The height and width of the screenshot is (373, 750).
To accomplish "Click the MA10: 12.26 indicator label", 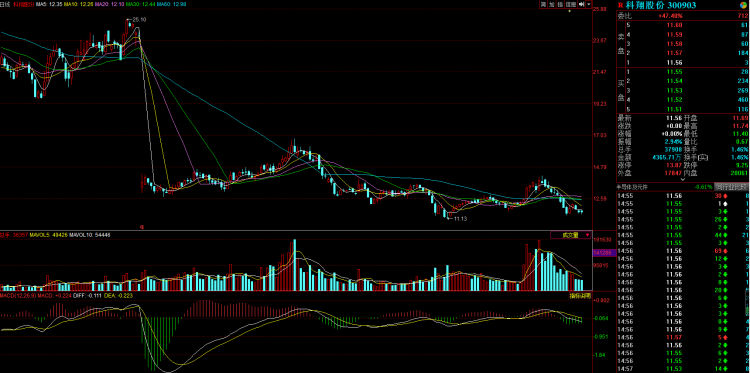I will coord(79,4).
